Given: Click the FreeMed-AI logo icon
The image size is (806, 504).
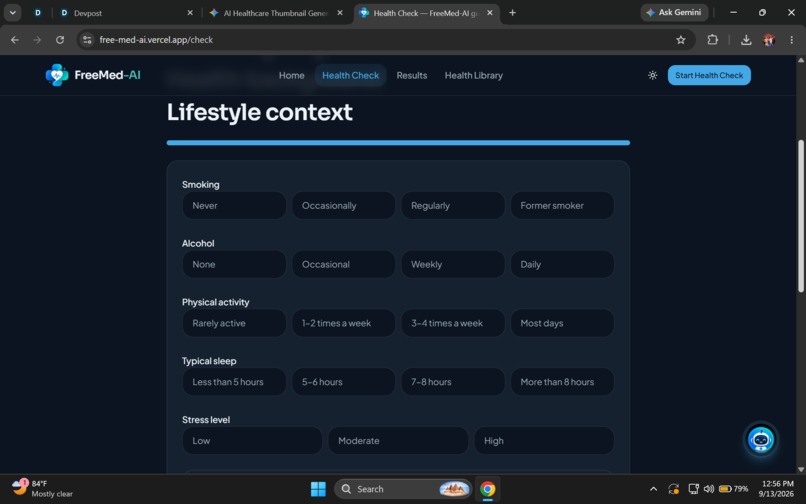Looking at the screenshot, I should (x=57, y=75).
